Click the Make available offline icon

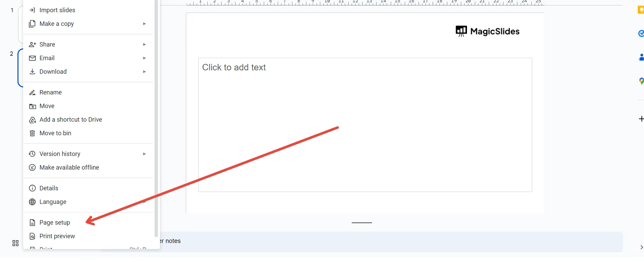(x=32, y=168)
